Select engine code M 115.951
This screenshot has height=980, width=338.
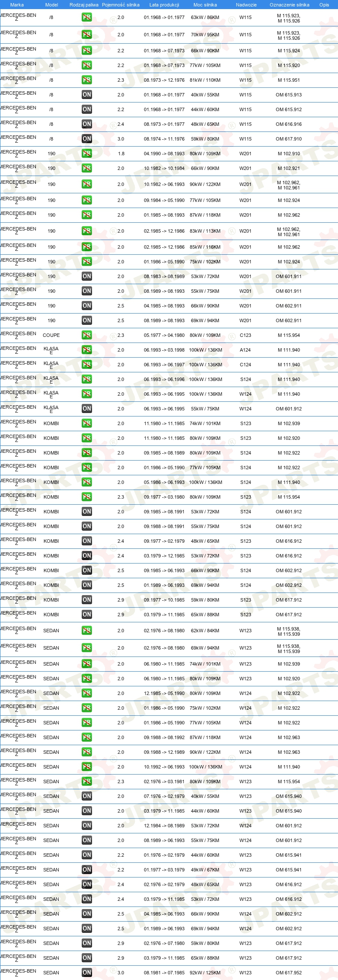click(289, 80)
